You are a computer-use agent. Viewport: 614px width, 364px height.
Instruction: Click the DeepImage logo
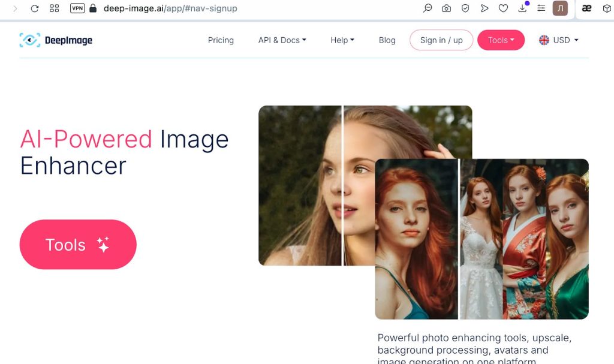point(56,40)
